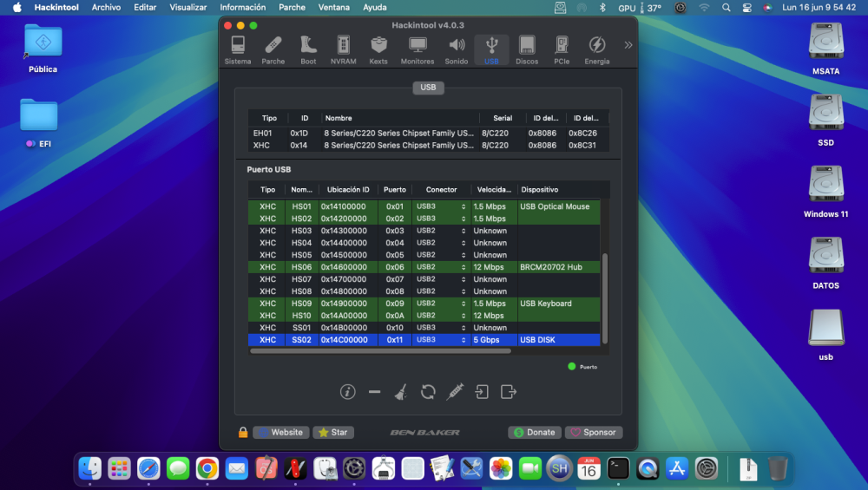Open the Windows 11 drive on desktop

click(x=826, y=191)
